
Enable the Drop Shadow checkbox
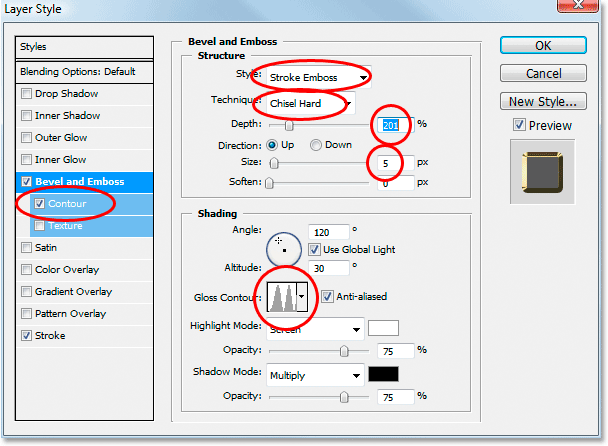pos(27,95)
